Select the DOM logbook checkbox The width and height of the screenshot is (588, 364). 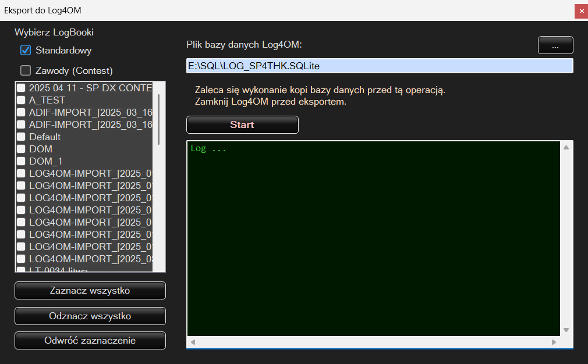coord(21,149)
